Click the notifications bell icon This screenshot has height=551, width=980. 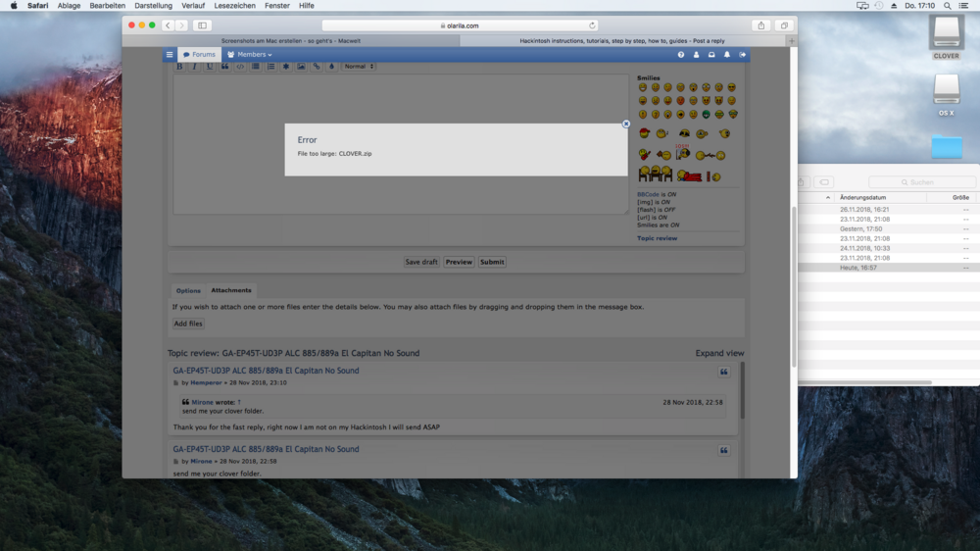tap(727, 55)
